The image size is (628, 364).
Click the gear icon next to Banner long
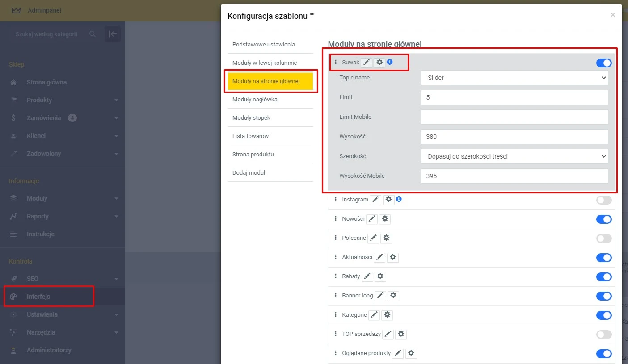[393, 296]
